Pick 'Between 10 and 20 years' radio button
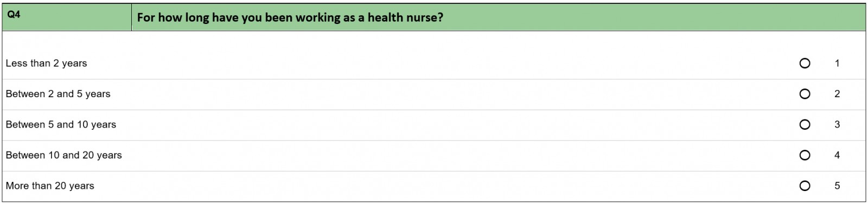This screenshot has height=203, width=868. (805, 155)
